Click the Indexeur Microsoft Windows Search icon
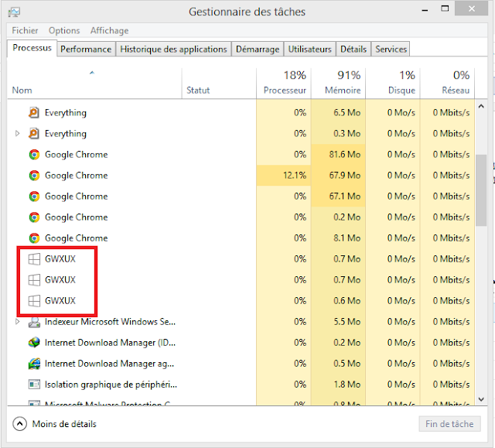495x448 pixels. coord(34,322)
